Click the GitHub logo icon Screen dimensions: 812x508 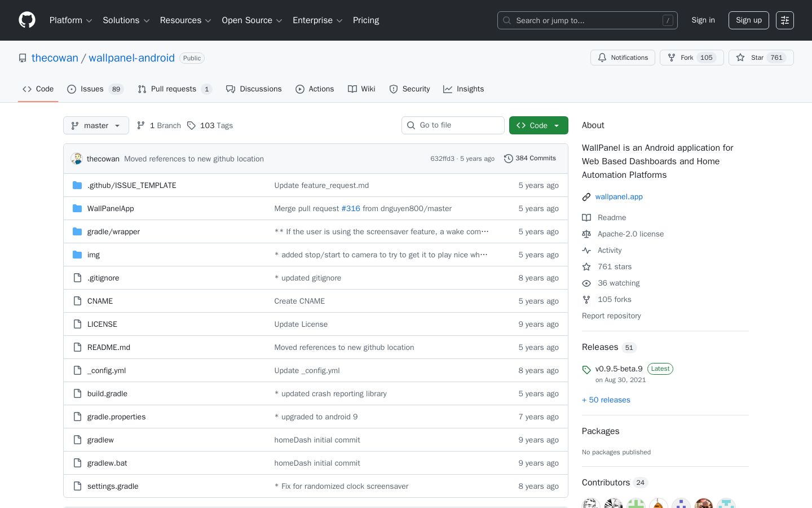27,20
